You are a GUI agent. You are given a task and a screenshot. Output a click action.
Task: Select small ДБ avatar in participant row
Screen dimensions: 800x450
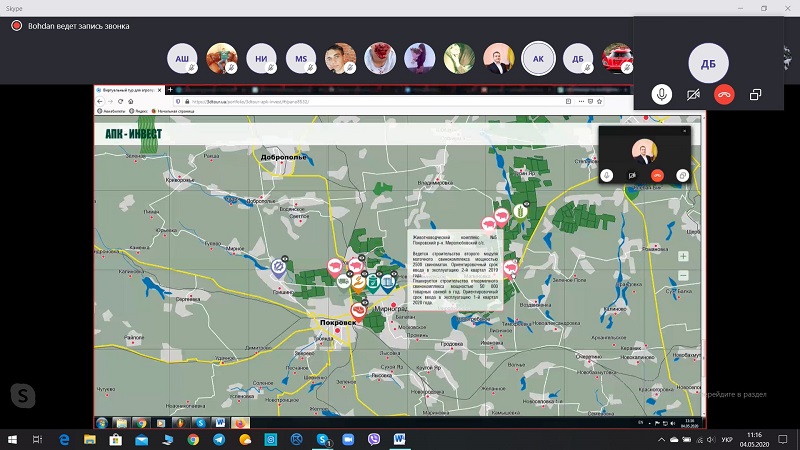(578, 59)
